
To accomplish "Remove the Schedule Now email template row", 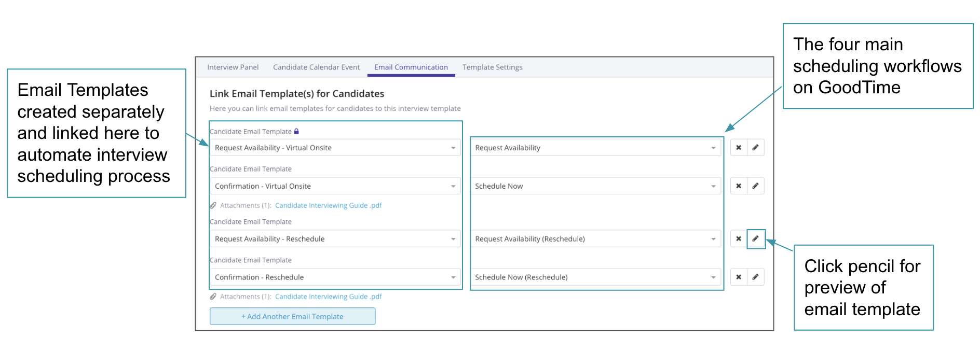I will [x=739, y=186].
